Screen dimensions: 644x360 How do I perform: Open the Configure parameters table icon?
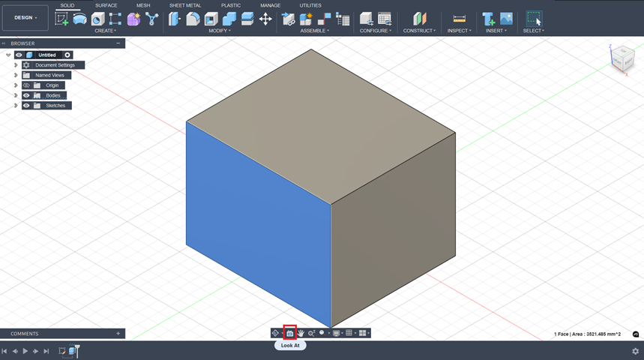click(385, 19)
